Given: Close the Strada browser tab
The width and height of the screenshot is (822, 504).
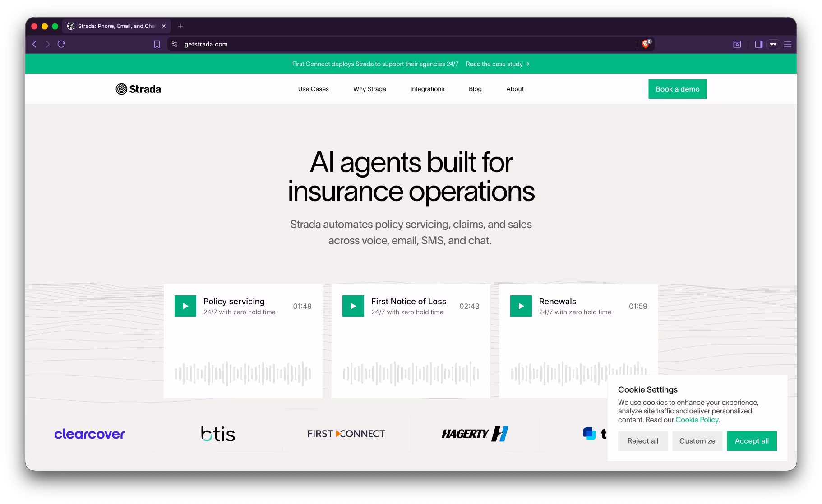Looking at the screenshot, I should click(164, 26).
